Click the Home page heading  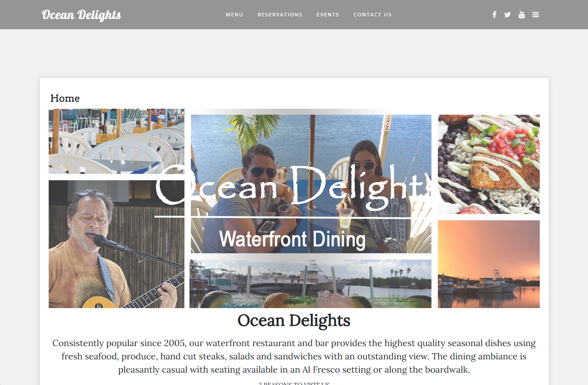pyautogui.click(x=65, y=98)
